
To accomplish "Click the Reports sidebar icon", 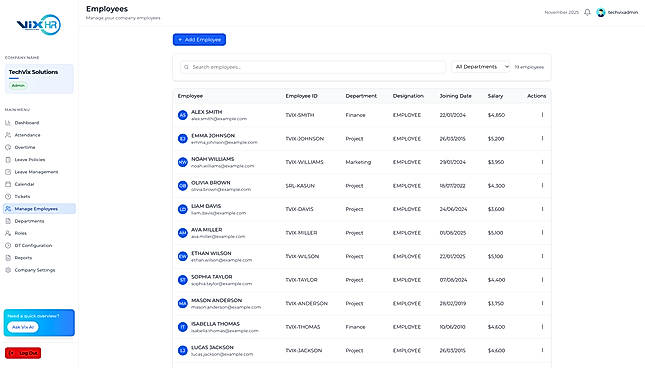I will (x=8, y=258).
